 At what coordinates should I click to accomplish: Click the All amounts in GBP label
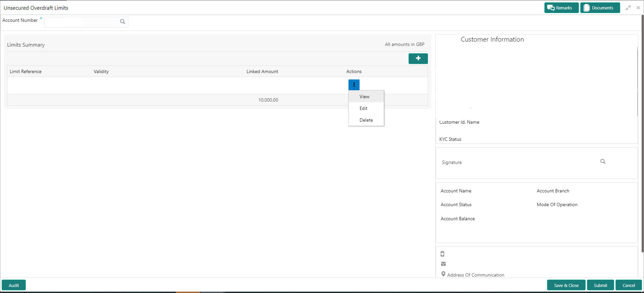405,44
